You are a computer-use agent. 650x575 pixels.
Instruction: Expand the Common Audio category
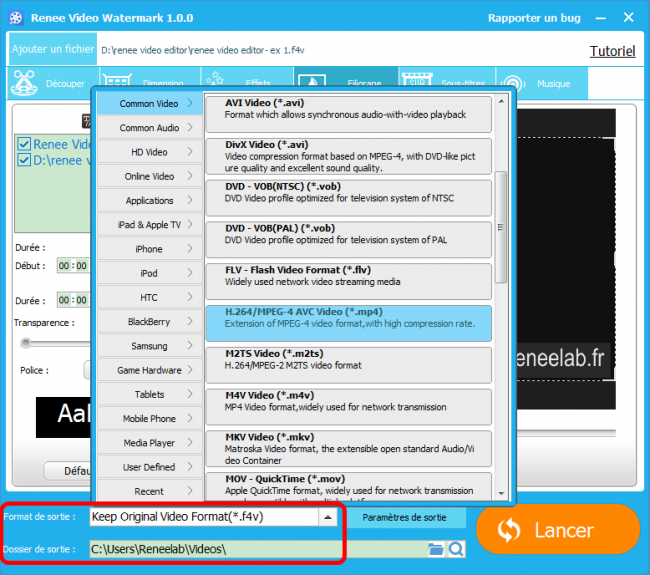coord(150,128)
